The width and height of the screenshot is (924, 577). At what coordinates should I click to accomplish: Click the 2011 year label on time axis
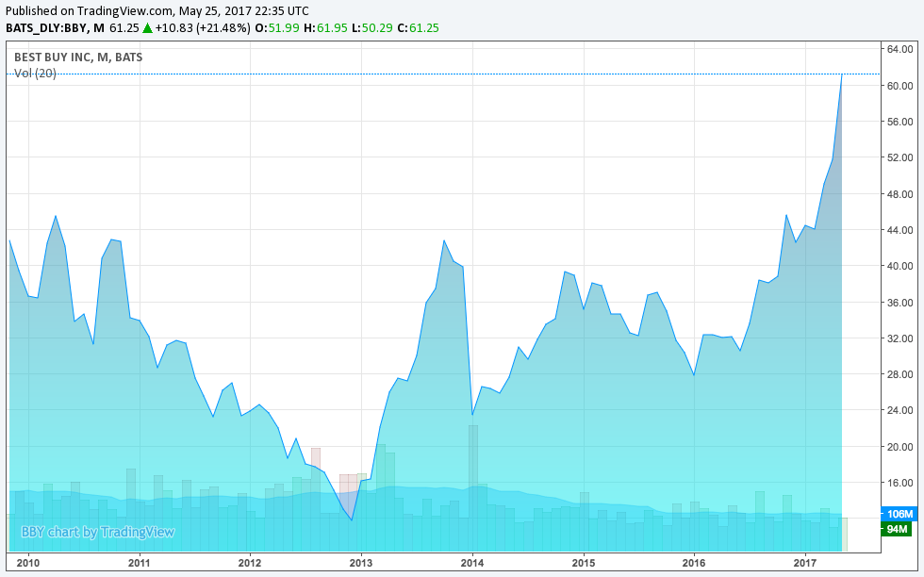pos(140,563)
